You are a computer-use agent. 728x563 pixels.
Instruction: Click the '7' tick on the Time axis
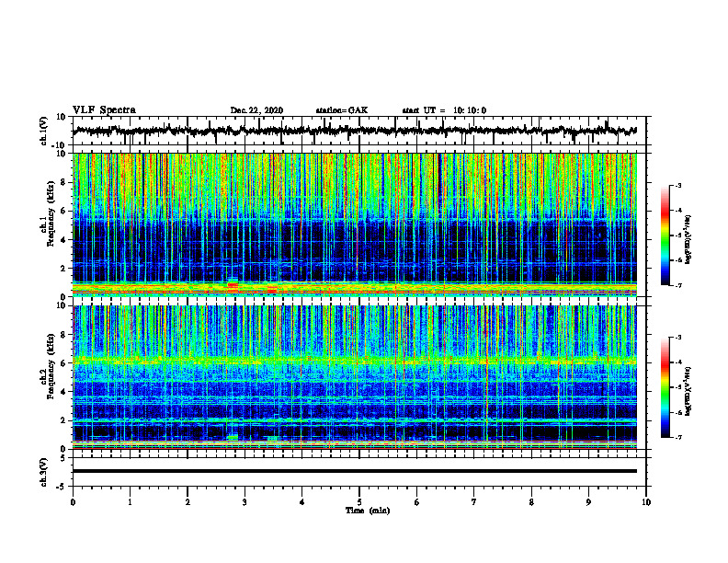click(474, 502)
